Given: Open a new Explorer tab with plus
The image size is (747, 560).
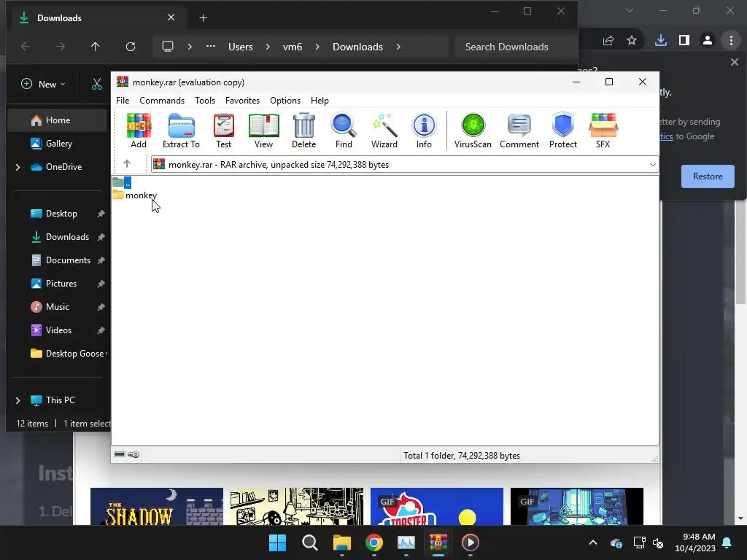Looking at the screenshot, I should tap(203, 18).
